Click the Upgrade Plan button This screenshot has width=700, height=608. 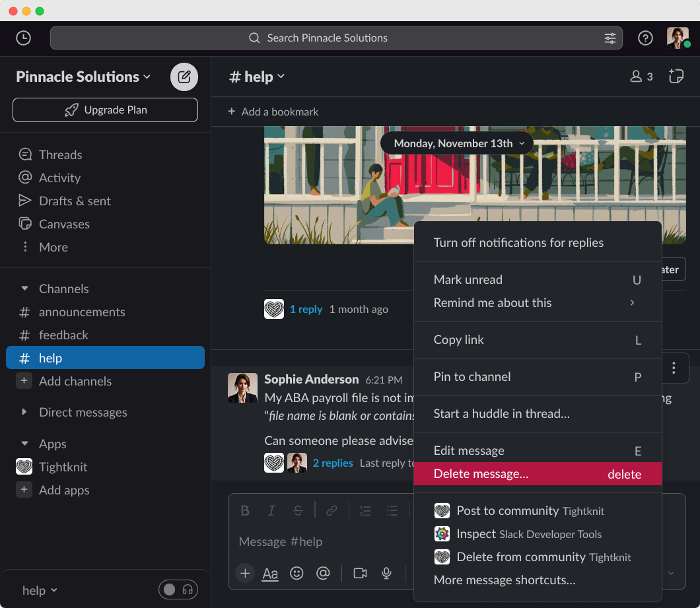(106, 110)
